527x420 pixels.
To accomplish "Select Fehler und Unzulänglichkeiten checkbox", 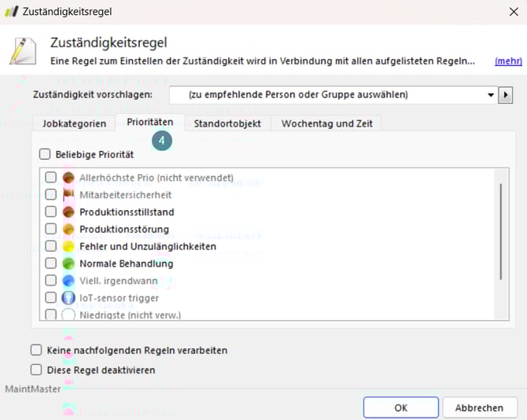I will tap(51, 245).
